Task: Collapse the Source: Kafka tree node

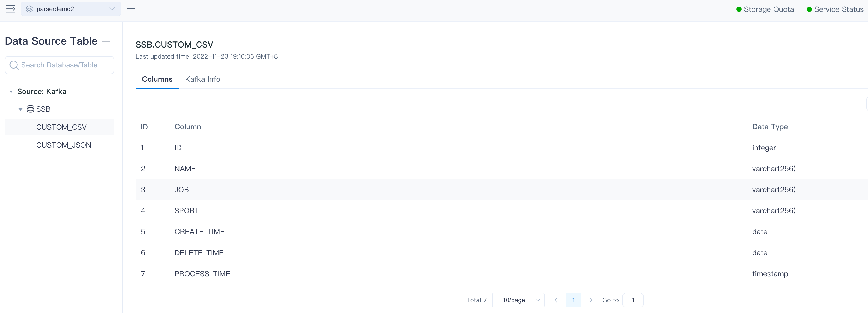Action: 11,92
